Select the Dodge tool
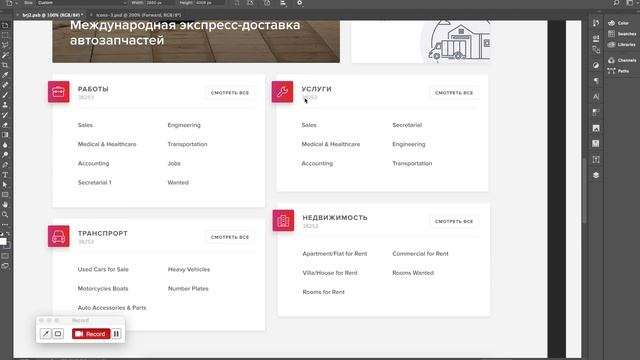Viewport: 640px width, 360px height. tap(5, 155)
